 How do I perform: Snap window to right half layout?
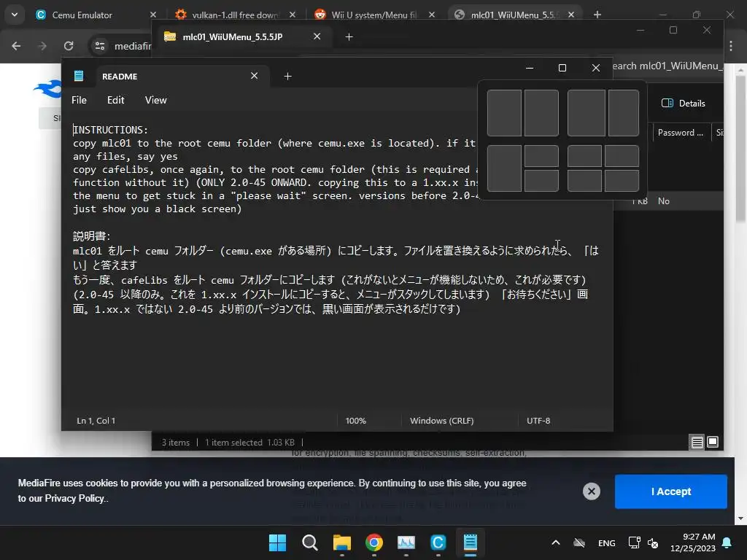click(x=542, y=113)
